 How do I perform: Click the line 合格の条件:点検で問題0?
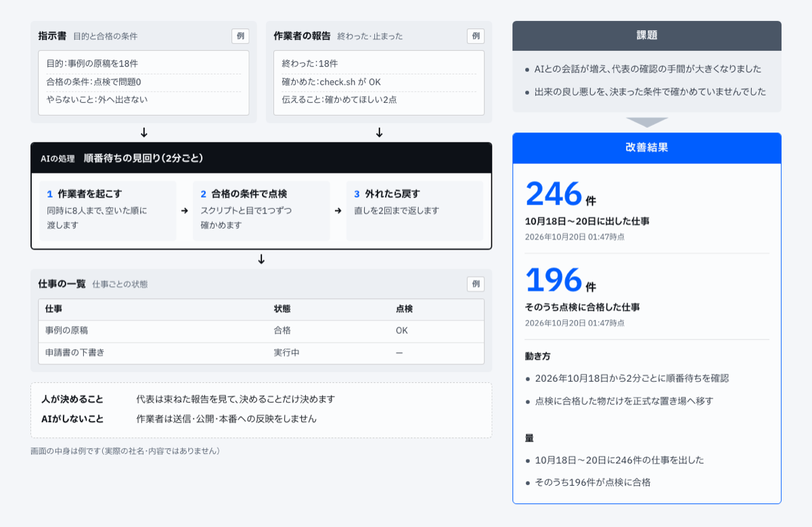coord(93,82)
